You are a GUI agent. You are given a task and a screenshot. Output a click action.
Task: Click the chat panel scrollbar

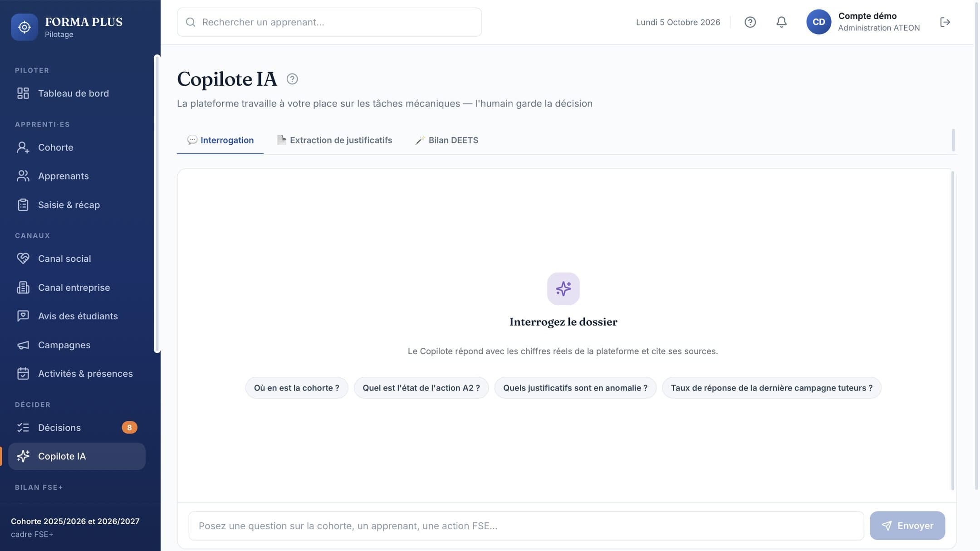952,331
